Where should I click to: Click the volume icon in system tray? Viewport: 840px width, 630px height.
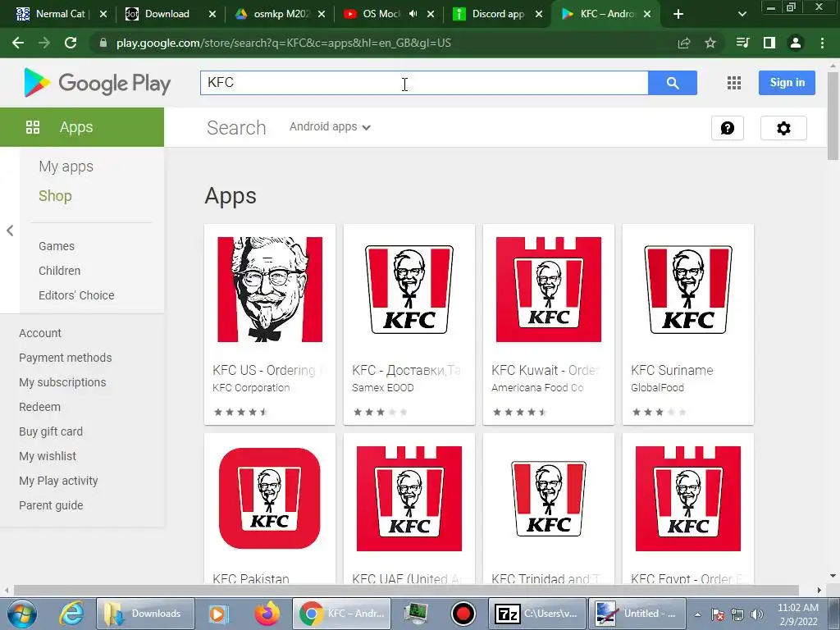[x=757, y=614]
